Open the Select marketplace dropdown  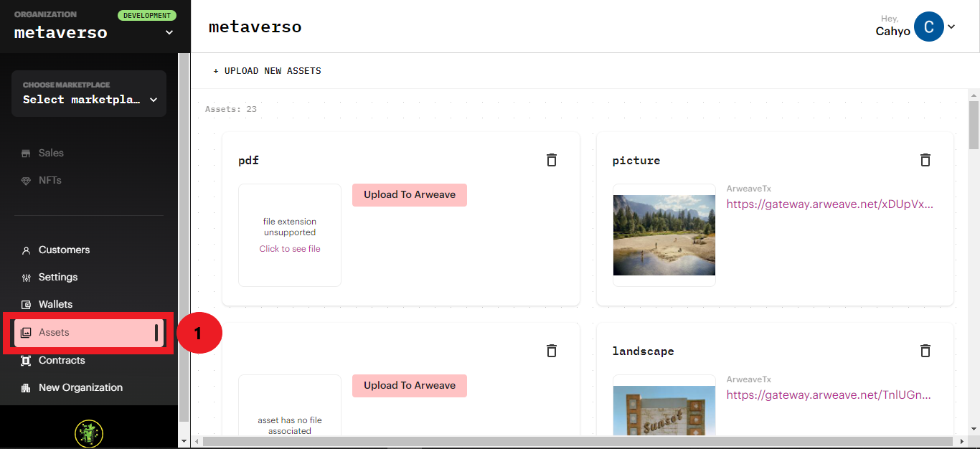pos(89,93)
